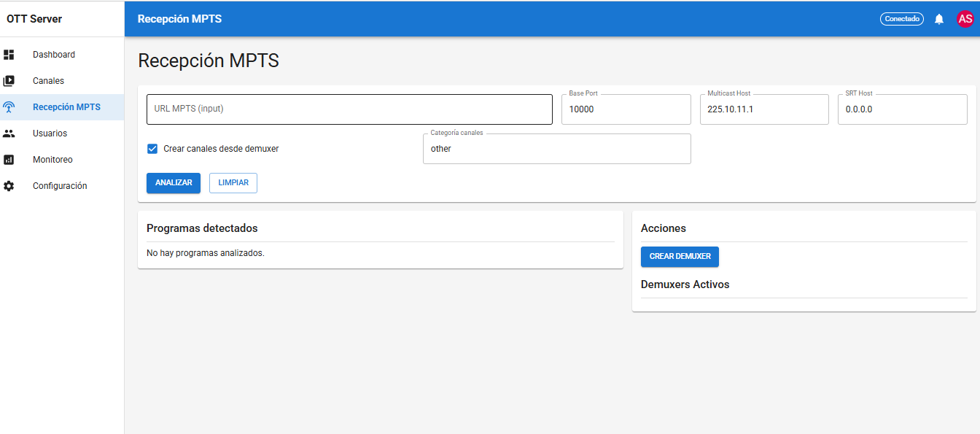Click the CREAR DEMUXER button
Image resolution: width=980 pixels, height=434 pixels.
click(680, 257)
